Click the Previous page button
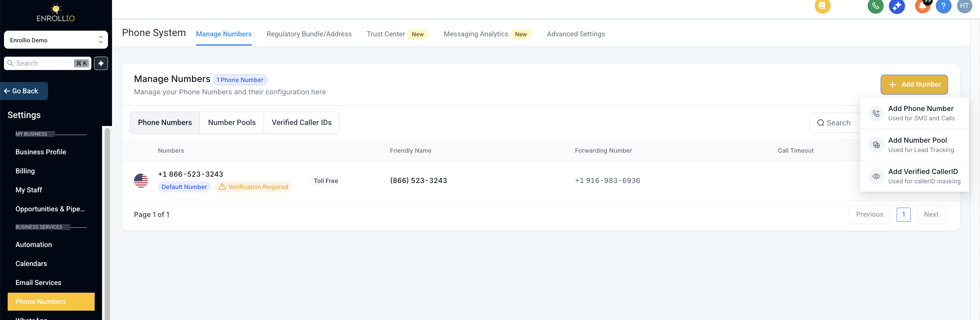980x320 pixels. coord(869,215)
